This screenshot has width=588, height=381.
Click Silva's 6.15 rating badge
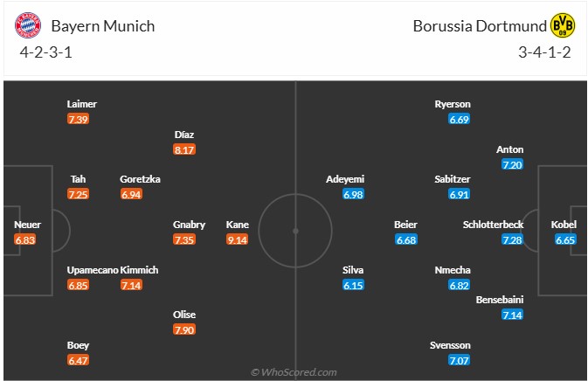pos(353,285)
